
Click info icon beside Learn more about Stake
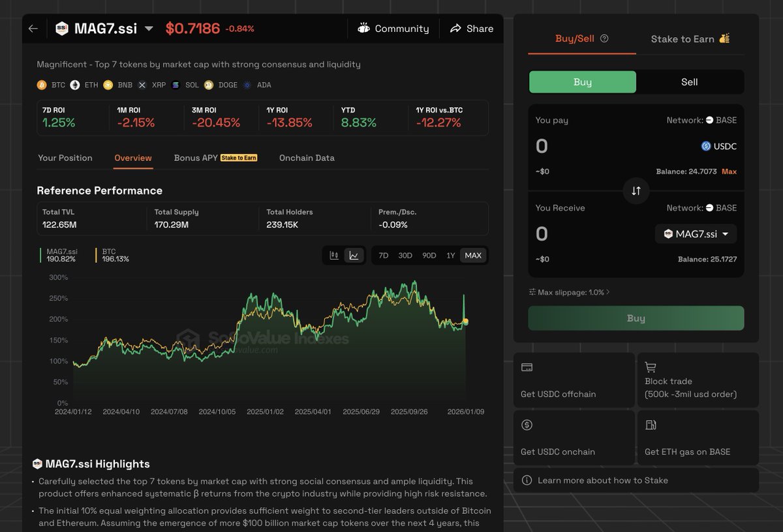527,480
